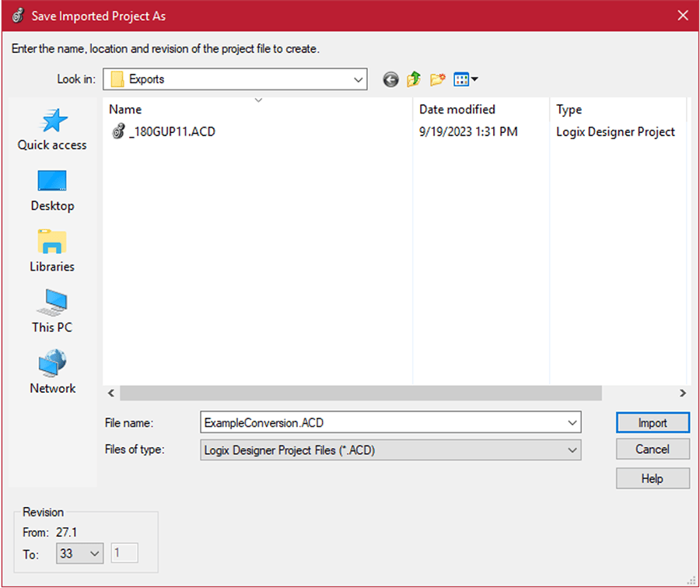The height and width of the screenshot is (588, 700).
Task: Select the _180GUP11.ACD file icon
Action: click(x=118, y=131)
